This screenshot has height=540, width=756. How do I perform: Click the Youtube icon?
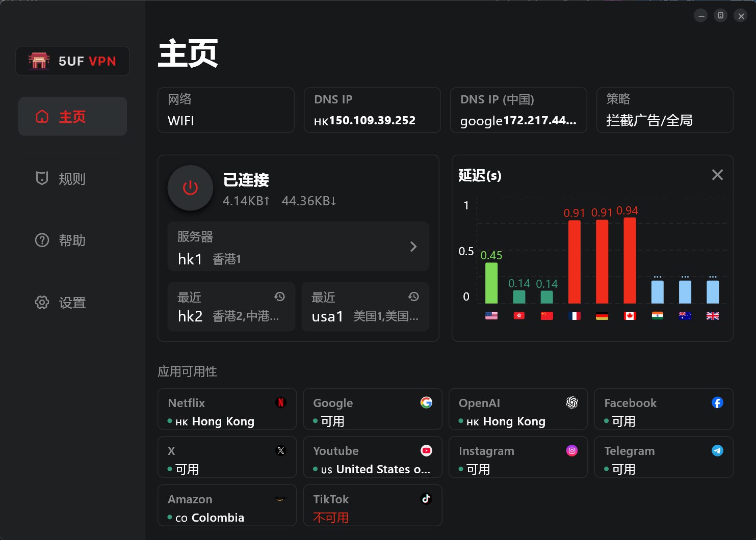426,450
